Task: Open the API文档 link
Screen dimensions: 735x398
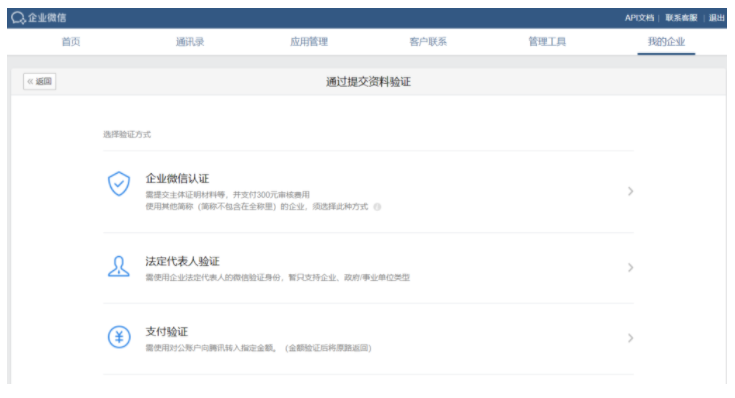Action: point(639,18)
